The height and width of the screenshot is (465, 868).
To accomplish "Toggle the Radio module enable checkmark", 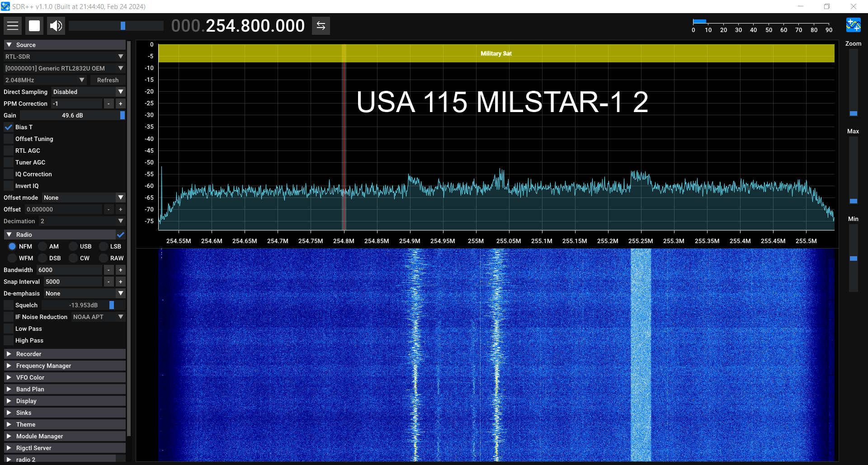I will coord(121,235).
